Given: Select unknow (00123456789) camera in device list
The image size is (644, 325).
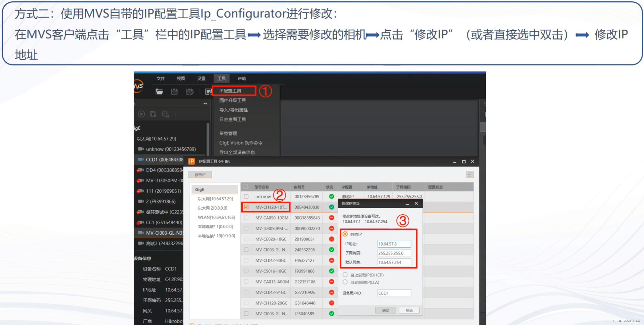Looking at the screenshot, I should (x=170, y=149).
